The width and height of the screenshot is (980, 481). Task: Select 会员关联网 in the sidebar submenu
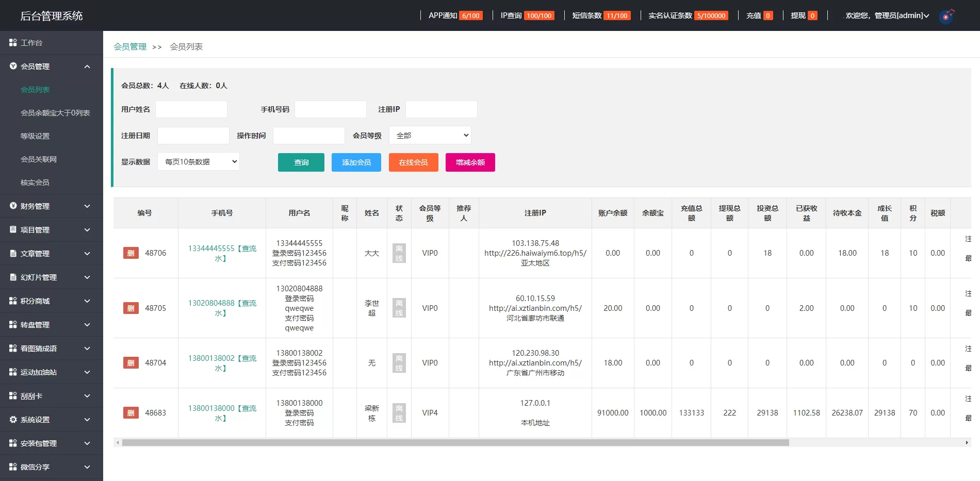click(x=39, y=159)
